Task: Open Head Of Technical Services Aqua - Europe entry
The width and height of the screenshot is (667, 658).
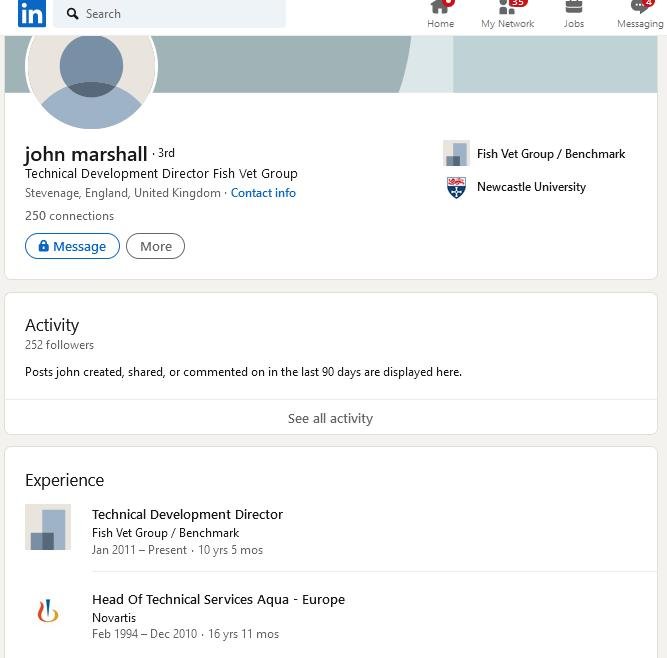Action: 218,599
